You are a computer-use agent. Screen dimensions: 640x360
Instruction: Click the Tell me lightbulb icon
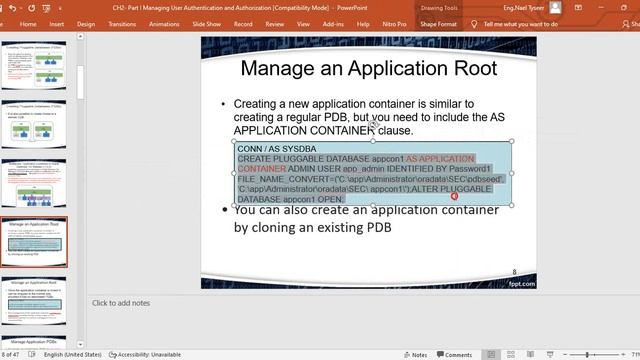(474, 24)
